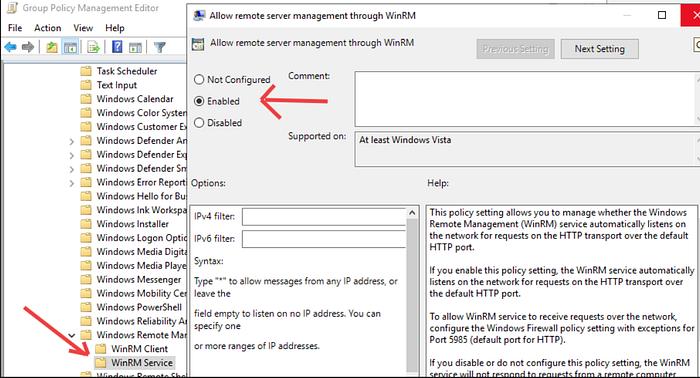This screenshot has height=378, width=700.
Task: Open the Help question-mark toolbar icon
Action: [x=117, y=47]
